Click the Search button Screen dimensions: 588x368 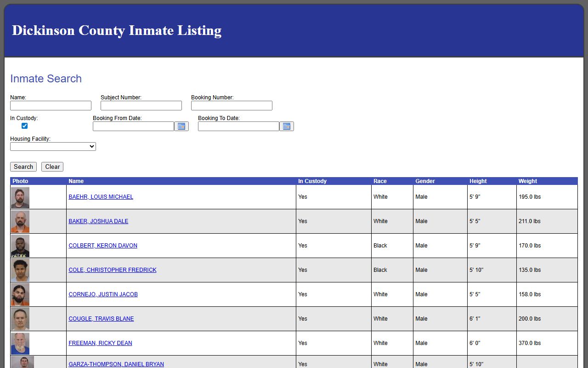(x=23, y=167)
